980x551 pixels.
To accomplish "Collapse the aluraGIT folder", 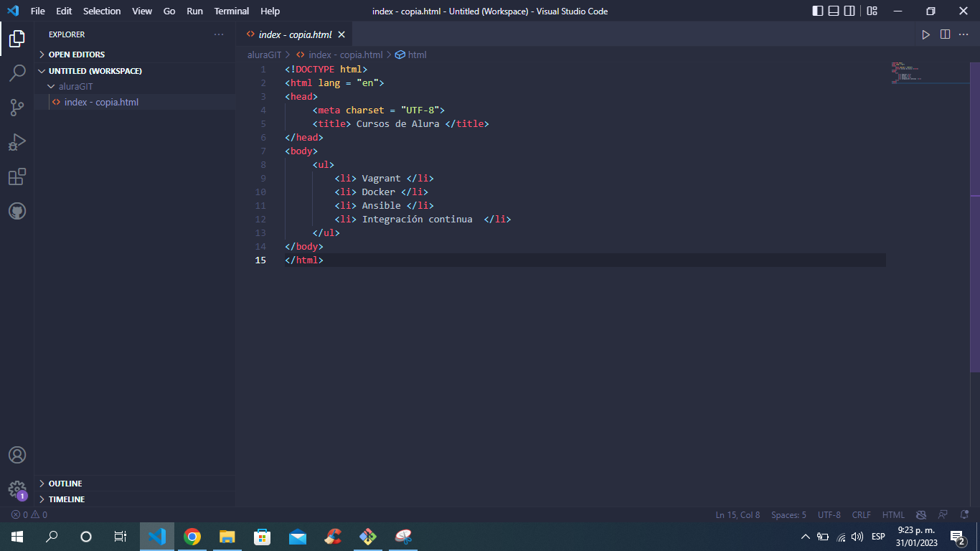I will tap(135, 86).
